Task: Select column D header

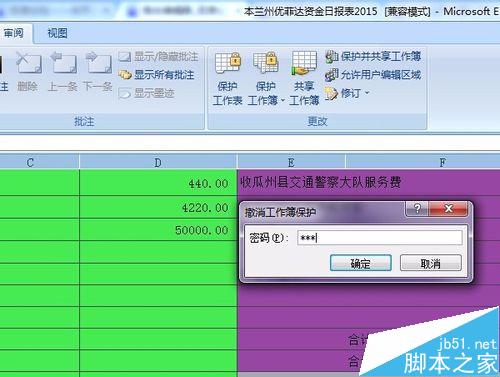Action: click(x=158, y=162)
